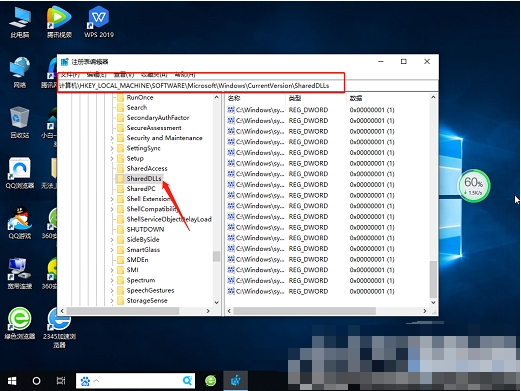Click the tree pane vertical scrollbar thumb
Image resolution: width=521 pixels, height=391 pixels.
point(217,256)
